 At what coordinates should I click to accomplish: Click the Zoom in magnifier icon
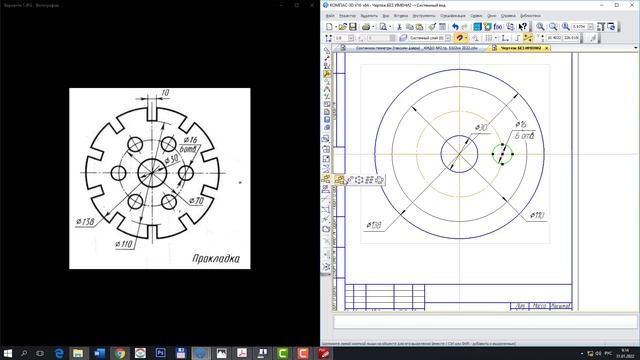540,27
